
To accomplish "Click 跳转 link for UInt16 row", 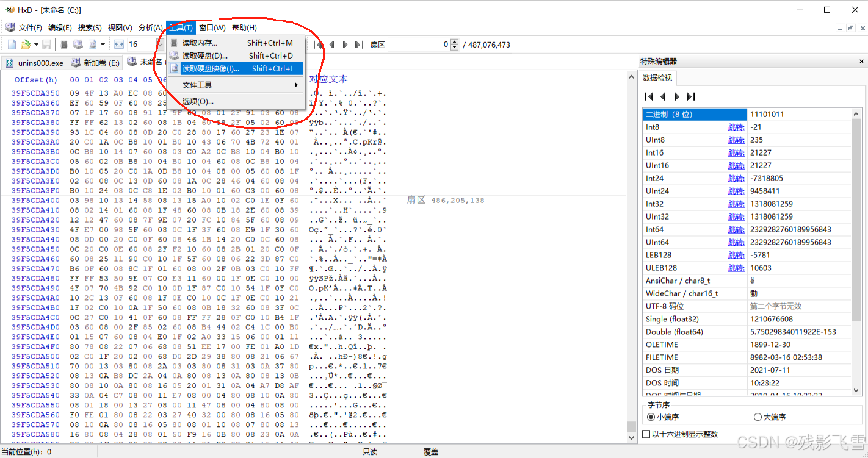I will (736, 165).
